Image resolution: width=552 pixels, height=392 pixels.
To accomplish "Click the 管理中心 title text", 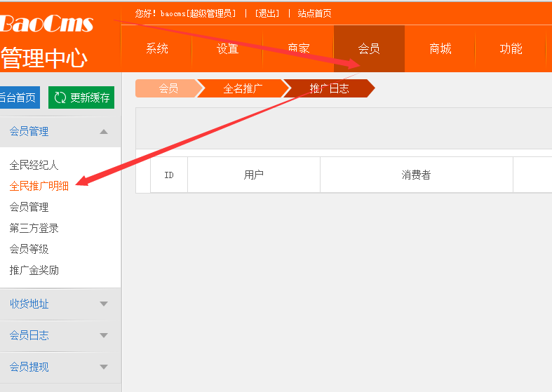I will [44, 58].
